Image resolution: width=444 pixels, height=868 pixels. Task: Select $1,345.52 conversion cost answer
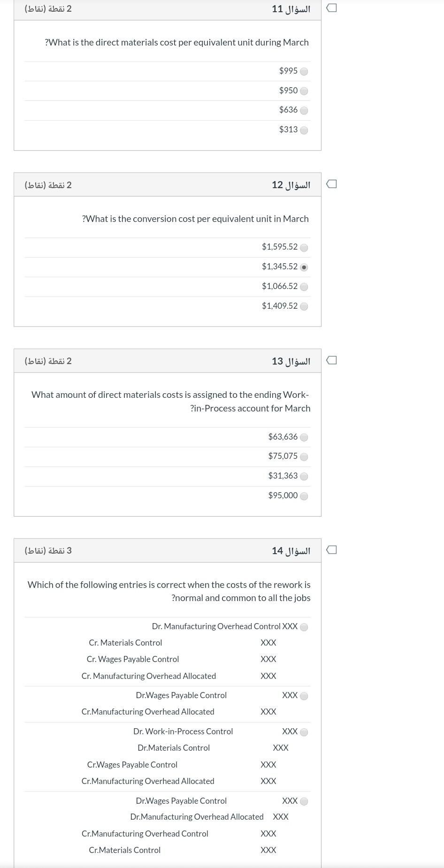pos(305,267)
